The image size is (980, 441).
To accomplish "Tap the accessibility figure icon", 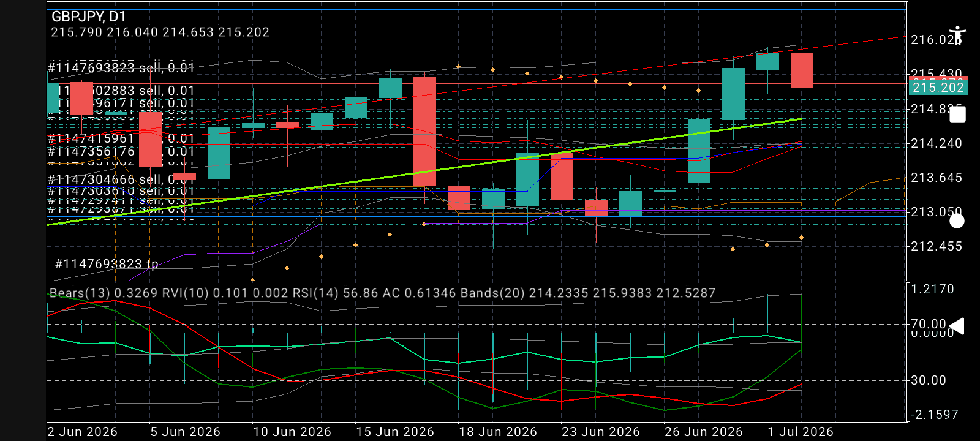I will [x=957, y=36].
